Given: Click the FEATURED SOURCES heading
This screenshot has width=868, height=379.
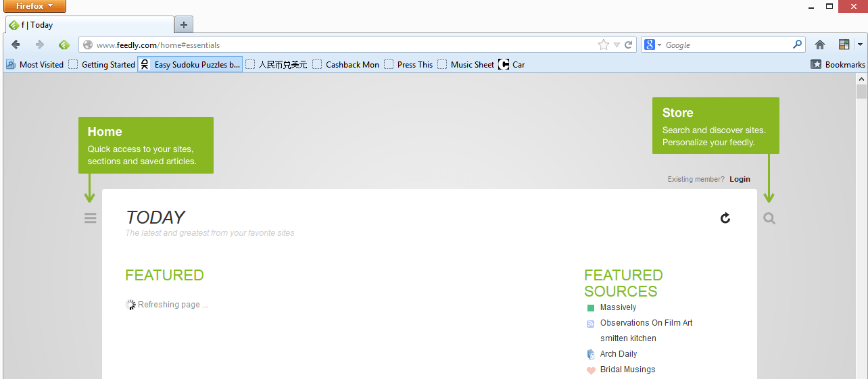Looking at the screenshot, I should click(x=623, y=283).
